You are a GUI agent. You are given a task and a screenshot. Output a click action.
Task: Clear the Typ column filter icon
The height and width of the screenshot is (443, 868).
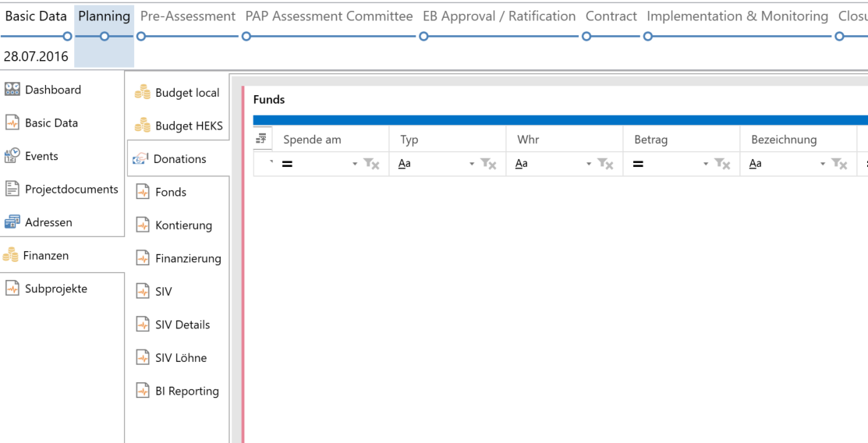point(491,165)
